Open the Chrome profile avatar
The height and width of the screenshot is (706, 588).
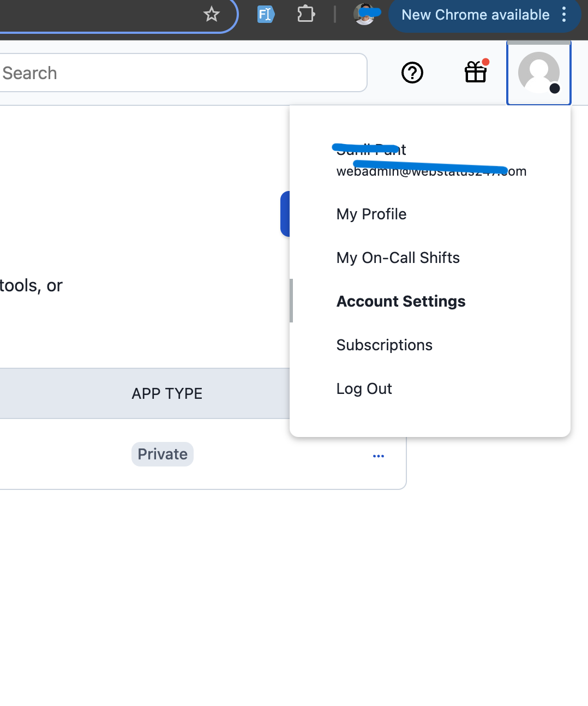tap(364, 14)
